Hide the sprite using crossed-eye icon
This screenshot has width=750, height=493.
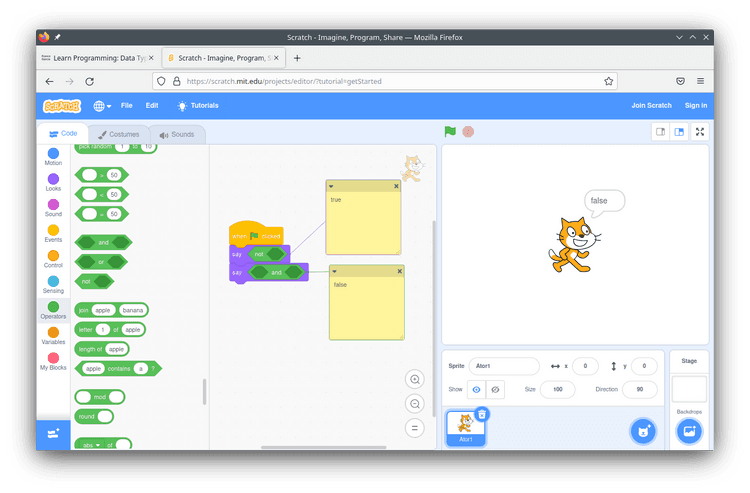496,389
